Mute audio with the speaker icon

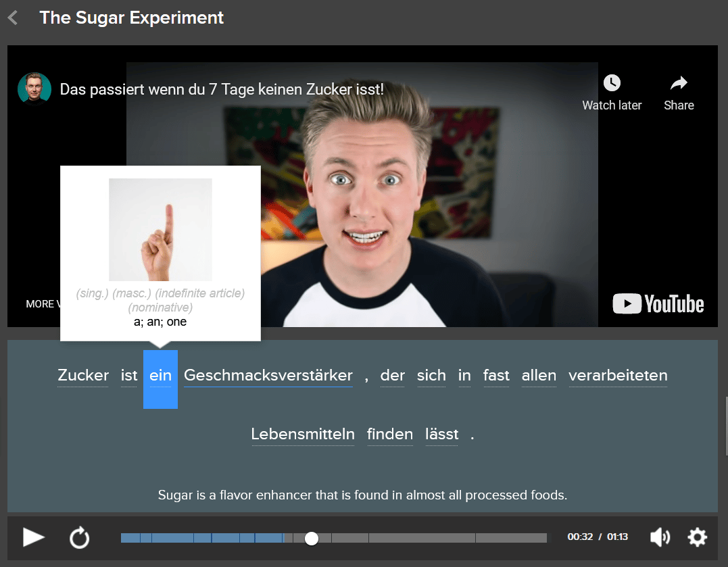tap(660, 537)
